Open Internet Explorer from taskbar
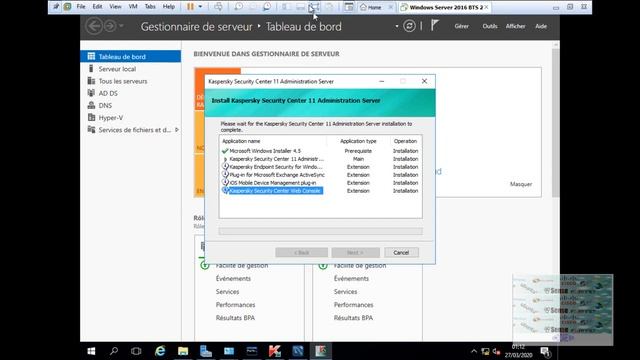Image resolution: width=640 pixels, height=360 pixels. point(160,351)
